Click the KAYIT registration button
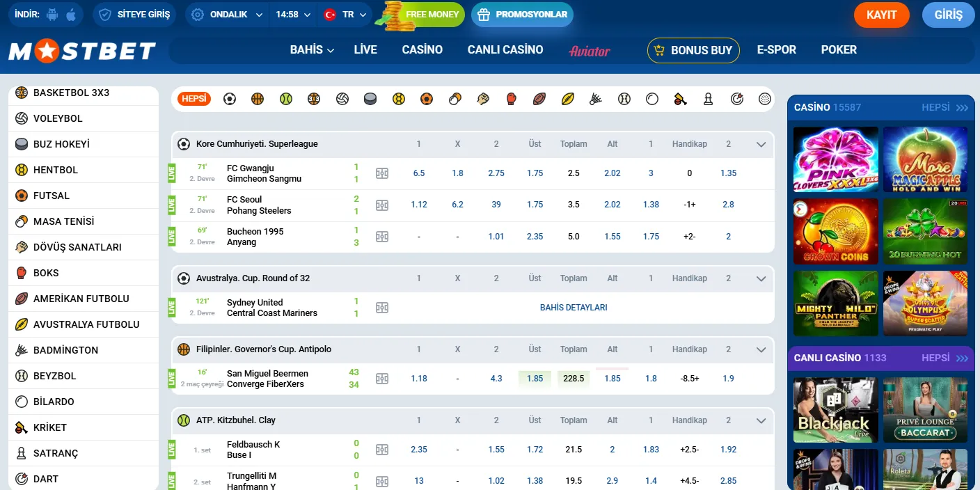Screen dimensions: 980x490 pos(882,15)
